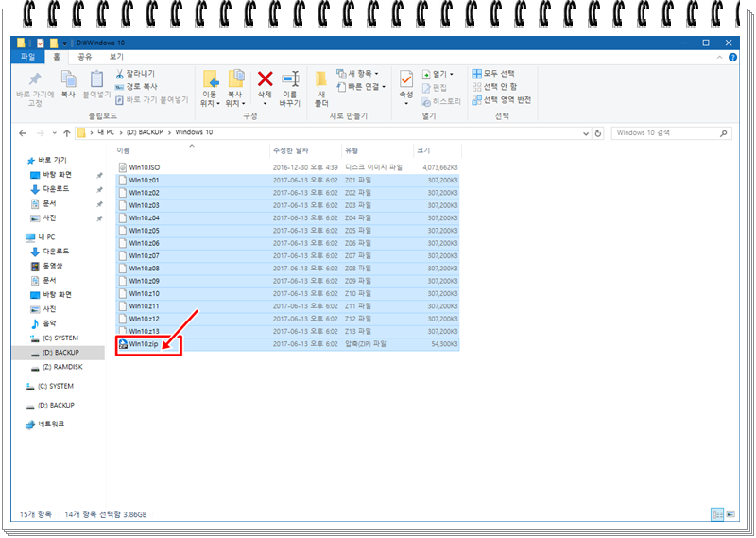
Task: Click the Edit (편집) button
Action: 434,87
